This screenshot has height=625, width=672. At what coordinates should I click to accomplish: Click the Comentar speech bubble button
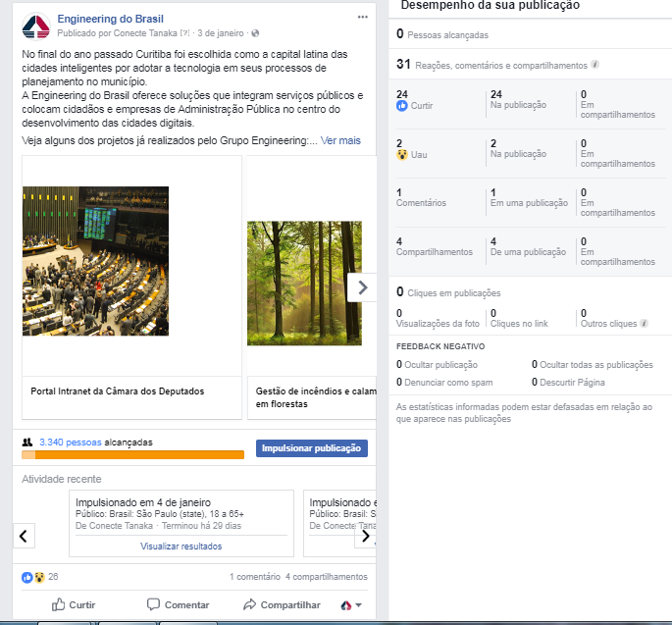click(x=178, y=604)
